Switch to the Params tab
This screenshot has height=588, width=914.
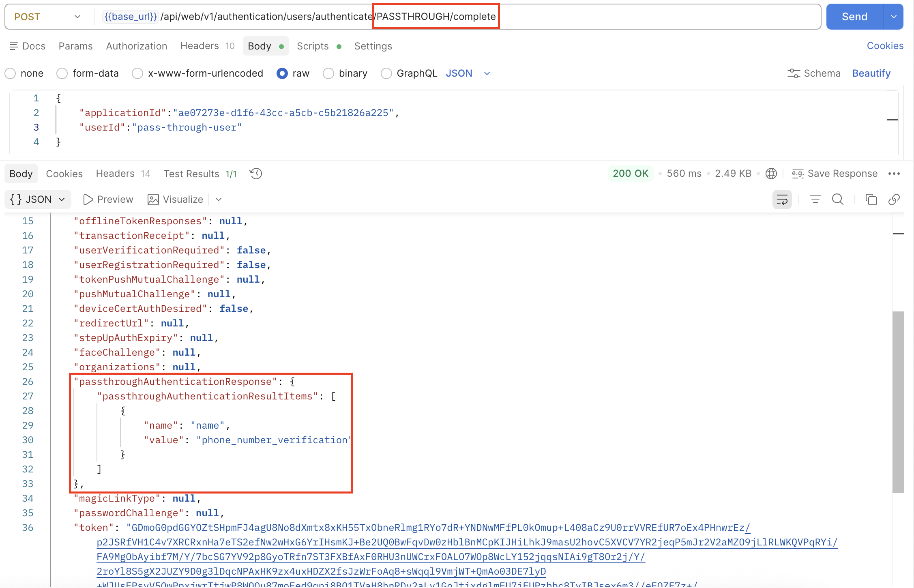76,46
